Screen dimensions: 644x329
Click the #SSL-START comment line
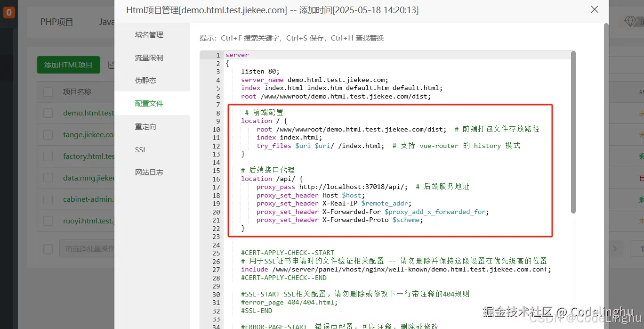point(355,294)
